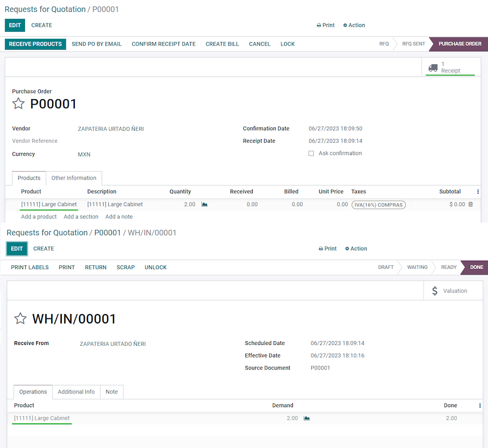Open the Valuation dollar smart button
The width and height of the screenshot is (488, 448).
click(449, 291)
